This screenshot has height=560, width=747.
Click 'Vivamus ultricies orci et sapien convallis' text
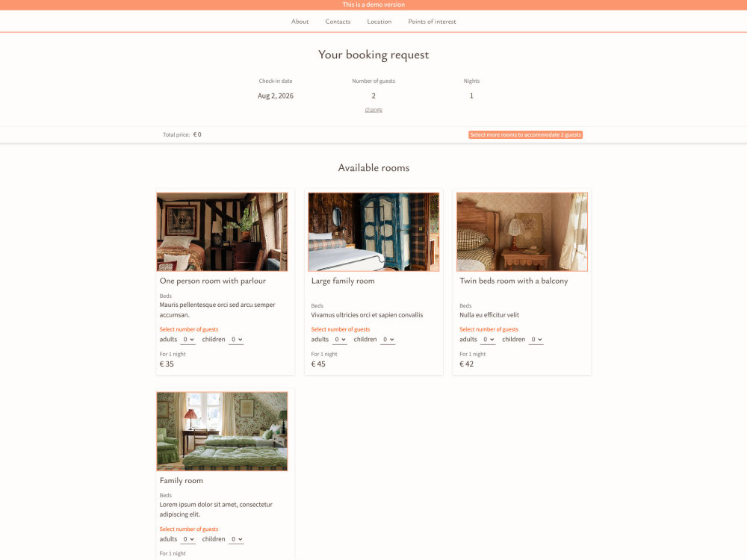pyautogui.click(x=367, y=315)
